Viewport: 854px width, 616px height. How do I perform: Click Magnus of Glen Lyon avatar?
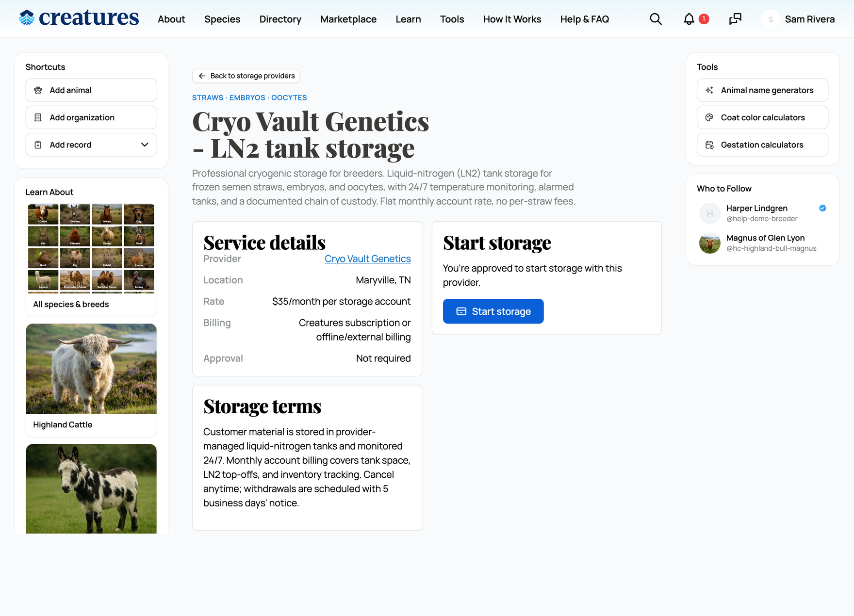pos(709,243)
